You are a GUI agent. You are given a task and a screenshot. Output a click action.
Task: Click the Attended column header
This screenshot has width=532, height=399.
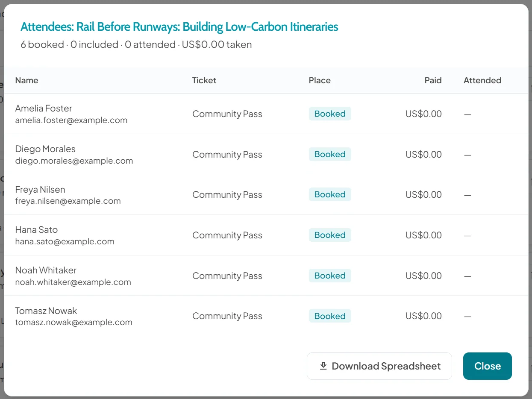tap(482, 80)
